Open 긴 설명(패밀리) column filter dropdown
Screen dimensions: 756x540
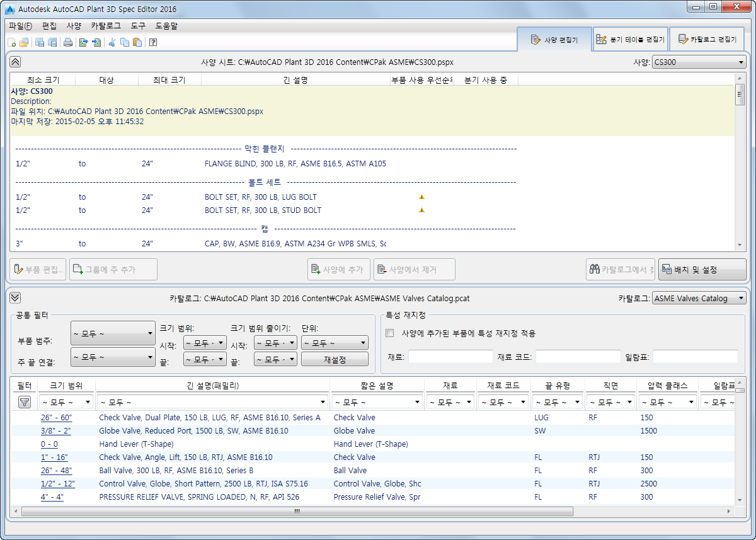[212, 402]
